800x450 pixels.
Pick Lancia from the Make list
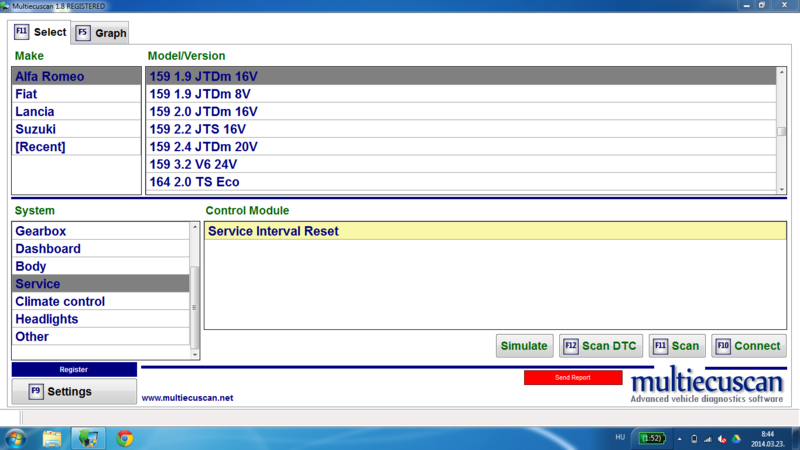pyautogui.click(x=77, y=111)
